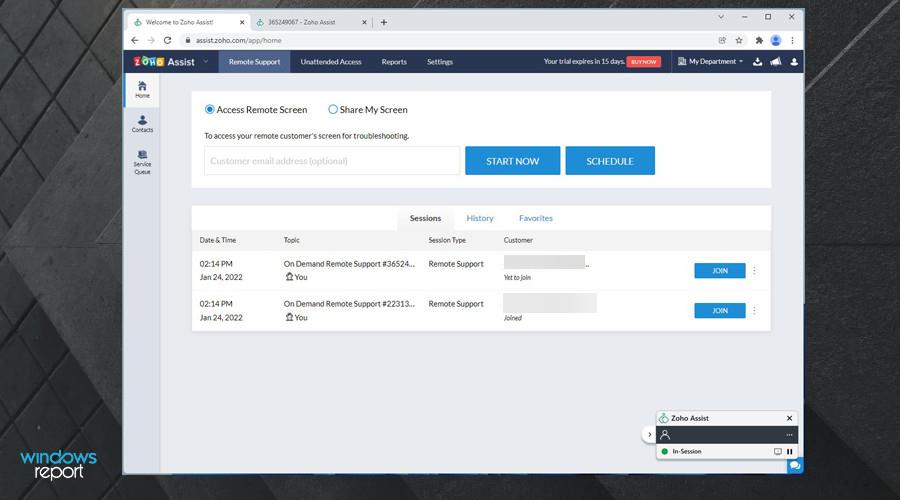Image resolution: width=900 pixels, height=500 pixels.
Task: Open the Chrome tab search chevron
Action: (721, 17)
